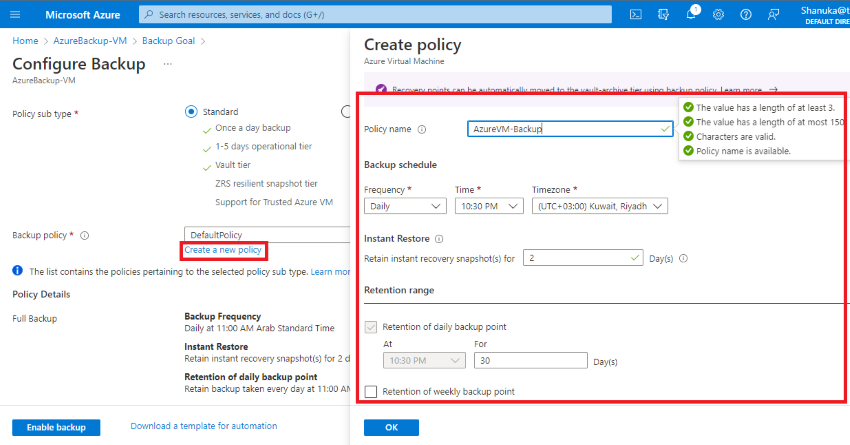The width and height of the screenshot is (850, 445).
Task: Show info icon beside Instant Restore
Action: [x=439, y=239]
